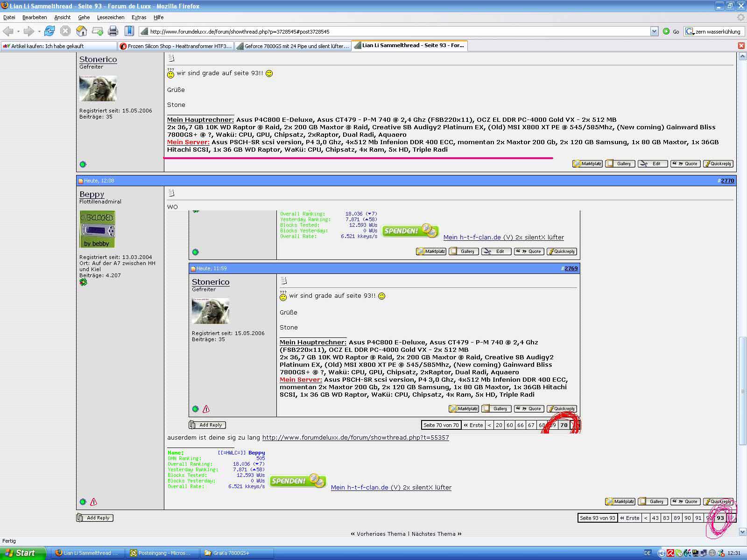Open the Lesezeichen menu

pos(111,17)
